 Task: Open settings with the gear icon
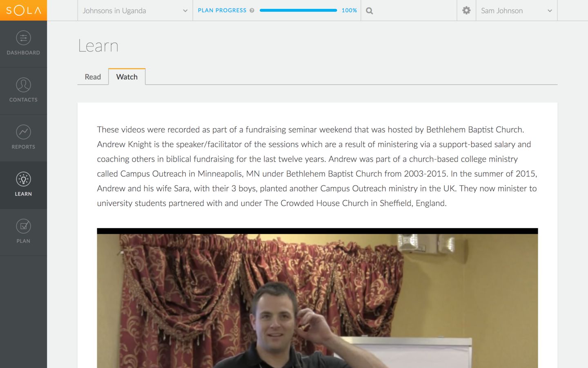pyautogui.click(x=466, y=11)
